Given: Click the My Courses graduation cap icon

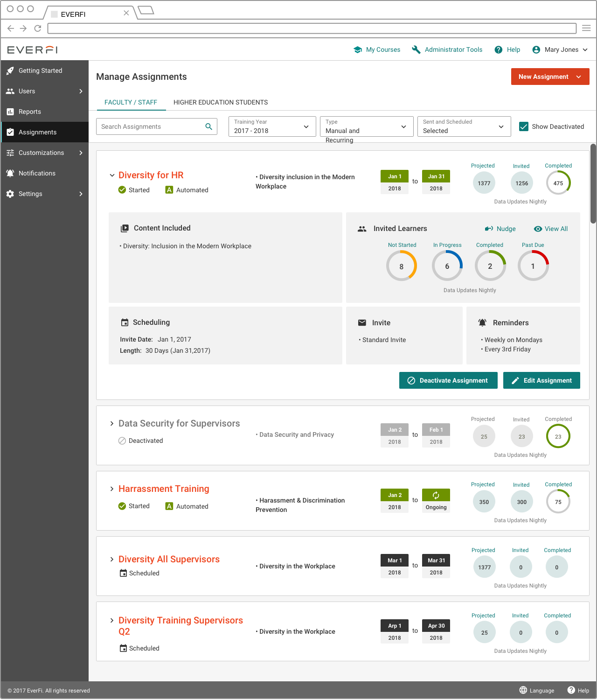Looking at the screenshot, I should [x=358, y=49].
